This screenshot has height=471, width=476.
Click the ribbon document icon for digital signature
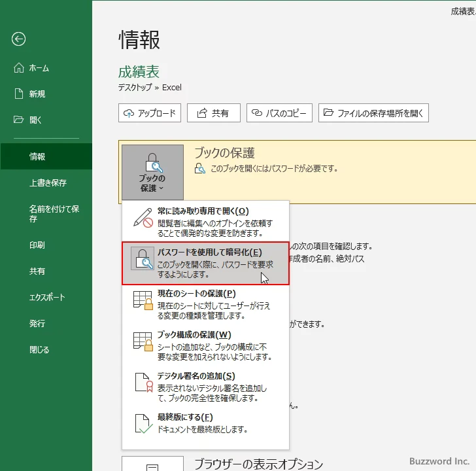(x=144, y=383)
